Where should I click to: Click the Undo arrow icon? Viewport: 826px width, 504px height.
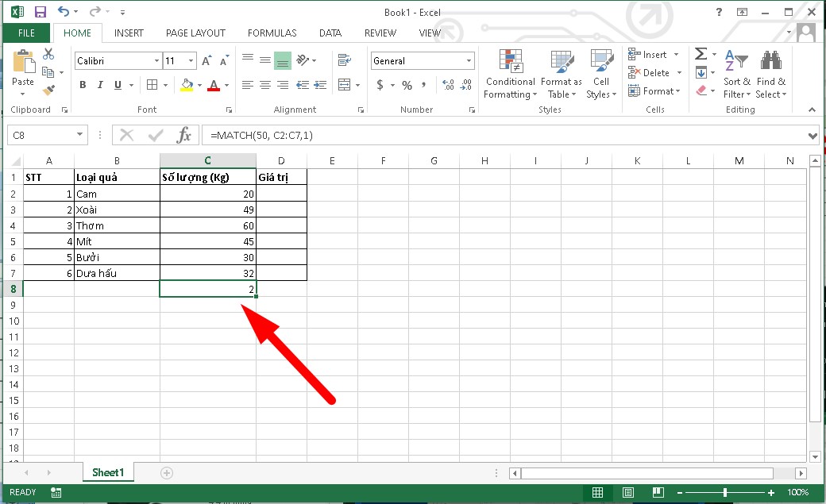[x=64, y=12]
